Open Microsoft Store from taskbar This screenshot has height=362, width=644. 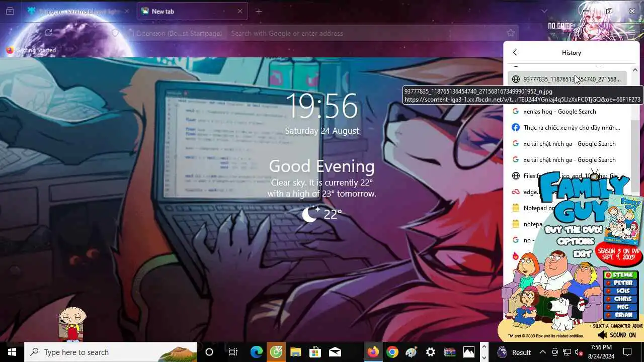point(315,352)
